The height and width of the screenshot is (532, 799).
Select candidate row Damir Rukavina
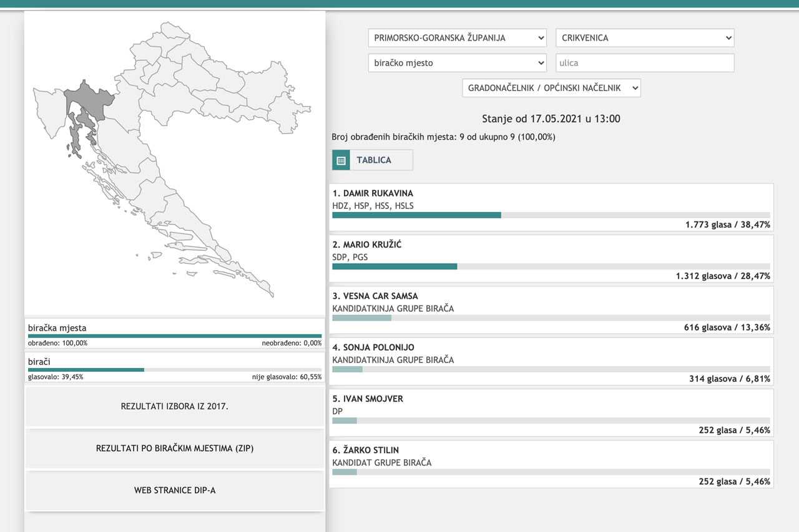click(x=551, y=208)
